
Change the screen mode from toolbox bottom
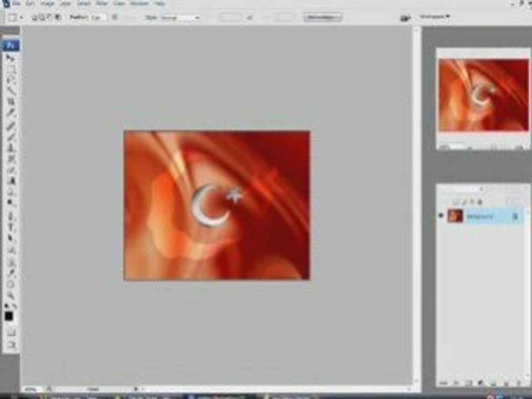click(11, 345)
